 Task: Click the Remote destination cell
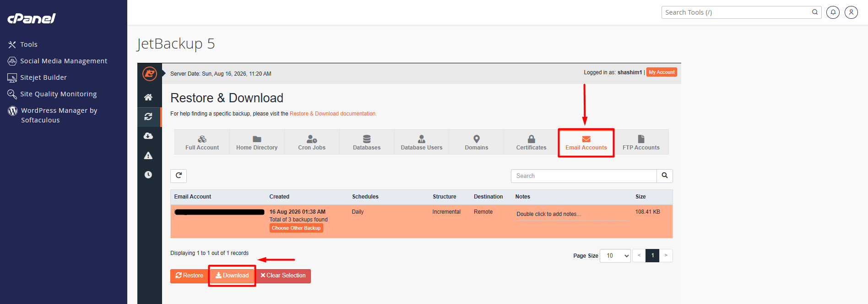(x=483, y=212)
